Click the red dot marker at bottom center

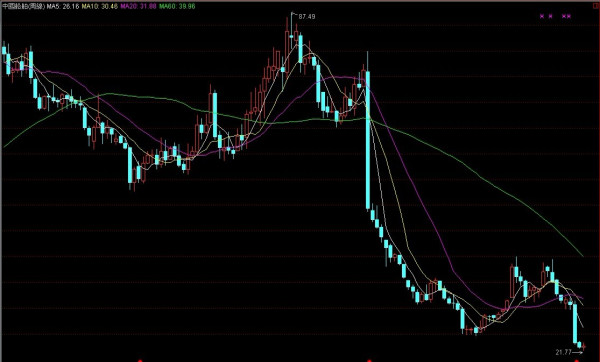click(x=369, y=360)
